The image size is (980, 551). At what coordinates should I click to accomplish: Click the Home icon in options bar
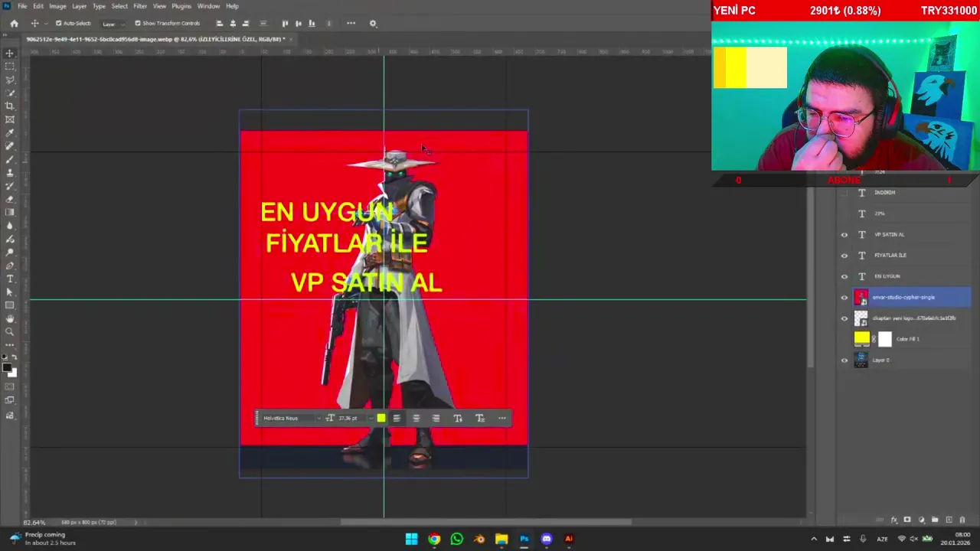[x=14, y=23]
